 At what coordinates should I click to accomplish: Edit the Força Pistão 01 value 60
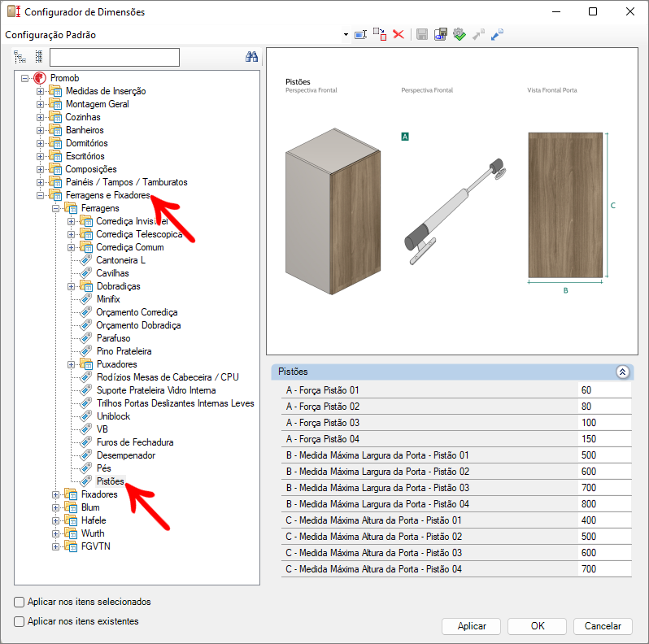point(605,389)
